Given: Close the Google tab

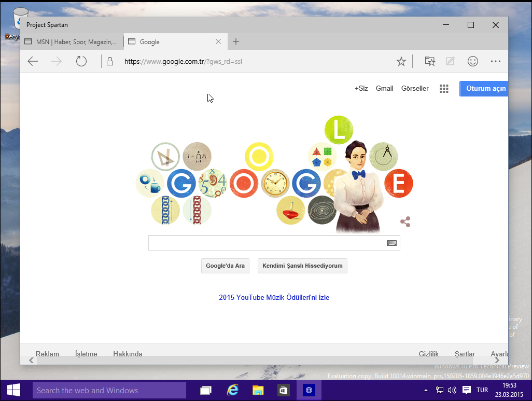Looking at the screenshot, I should [218, 42].
